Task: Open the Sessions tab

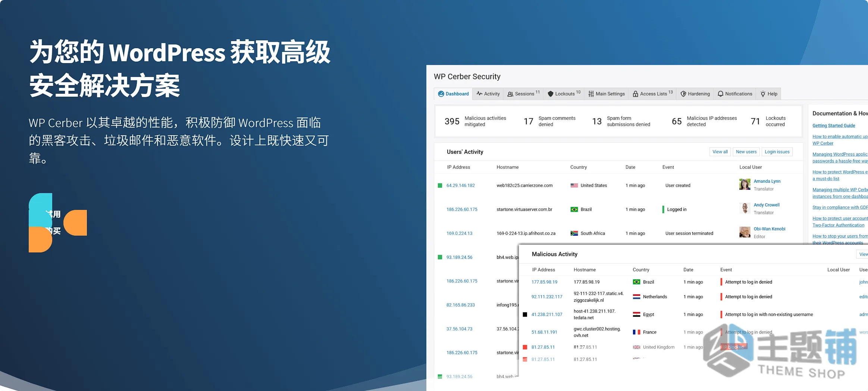Action: (523, 94)
